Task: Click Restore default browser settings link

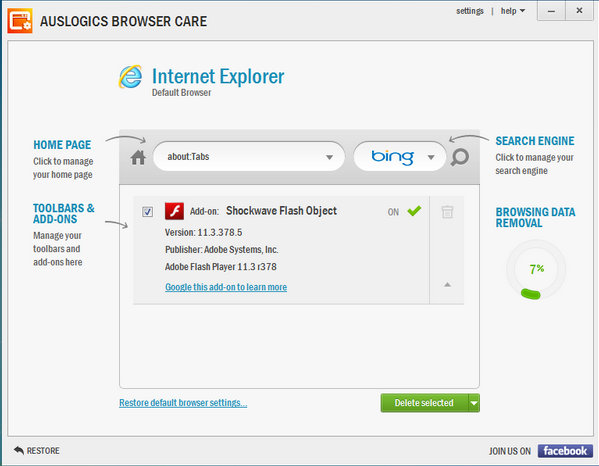Action: [183, 403]
